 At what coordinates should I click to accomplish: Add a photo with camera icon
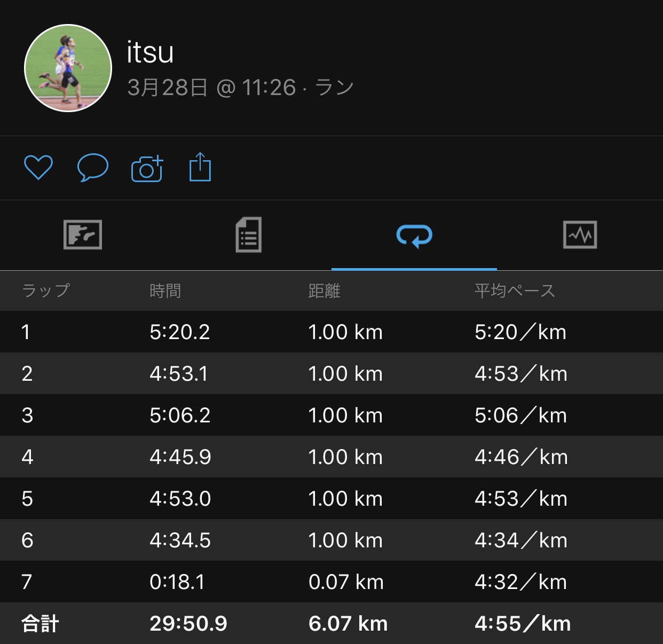[147, 169]
